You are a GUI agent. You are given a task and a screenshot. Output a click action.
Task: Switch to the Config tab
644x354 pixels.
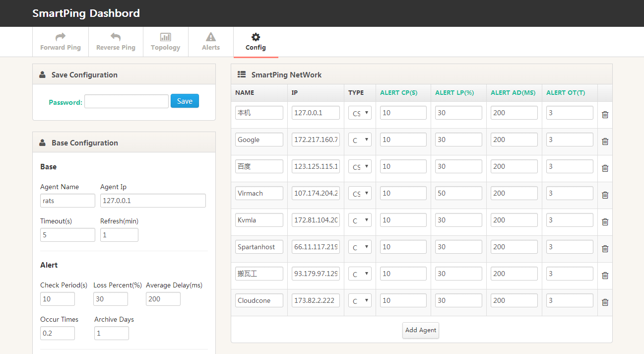[256, 42]
